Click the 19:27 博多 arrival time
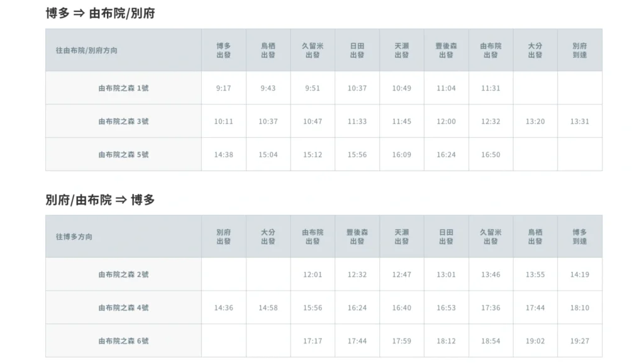This screenshot has width=644, height=363. (579, 341)
